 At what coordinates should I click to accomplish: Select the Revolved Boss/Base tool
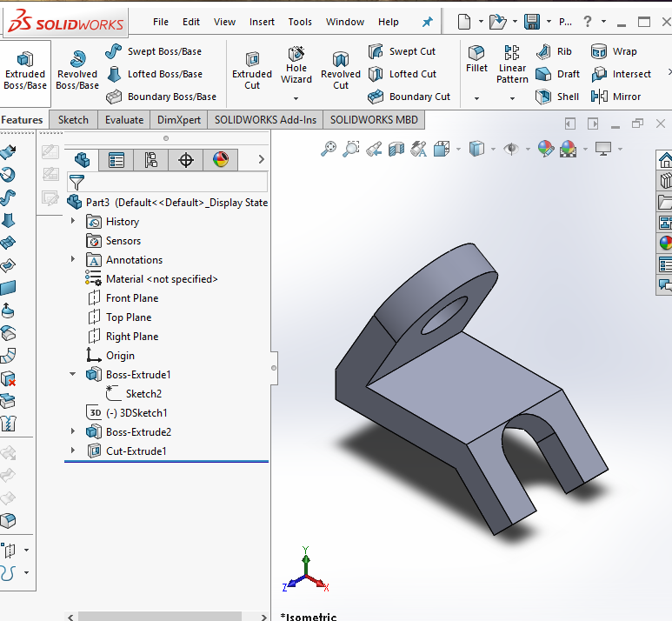click(77, 71)
